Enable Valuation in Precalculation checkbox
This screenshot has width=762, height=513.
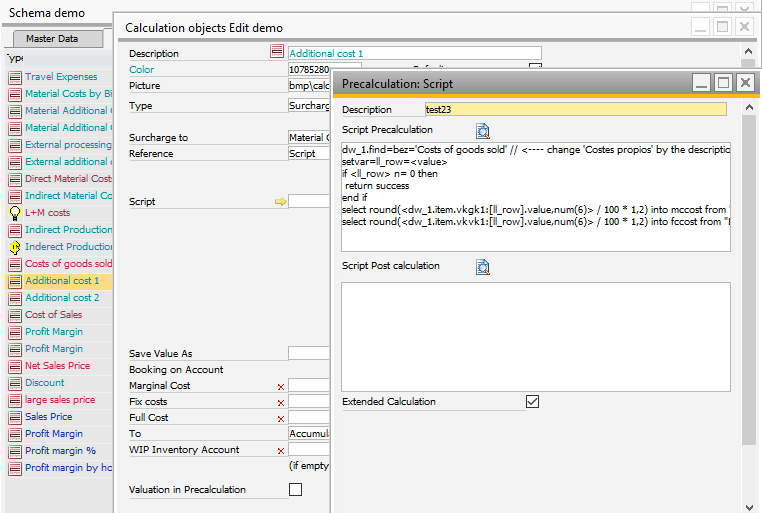295,490
